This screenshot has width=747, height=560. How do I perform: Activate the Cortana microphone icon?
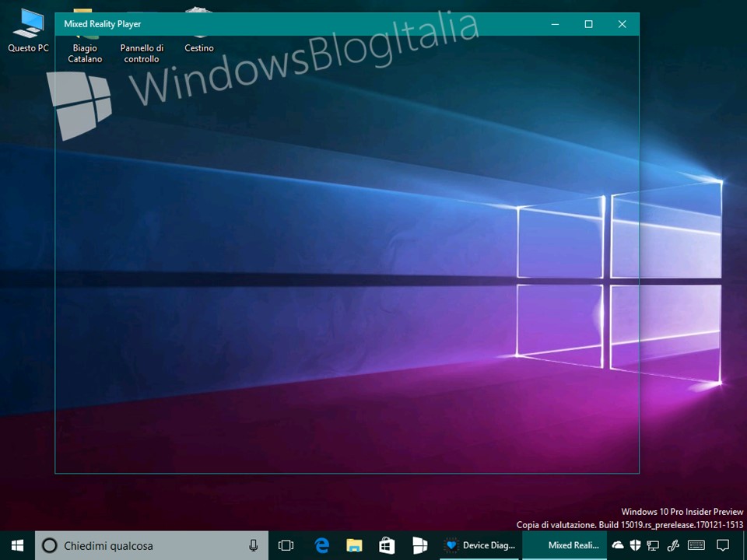point(254,545)
